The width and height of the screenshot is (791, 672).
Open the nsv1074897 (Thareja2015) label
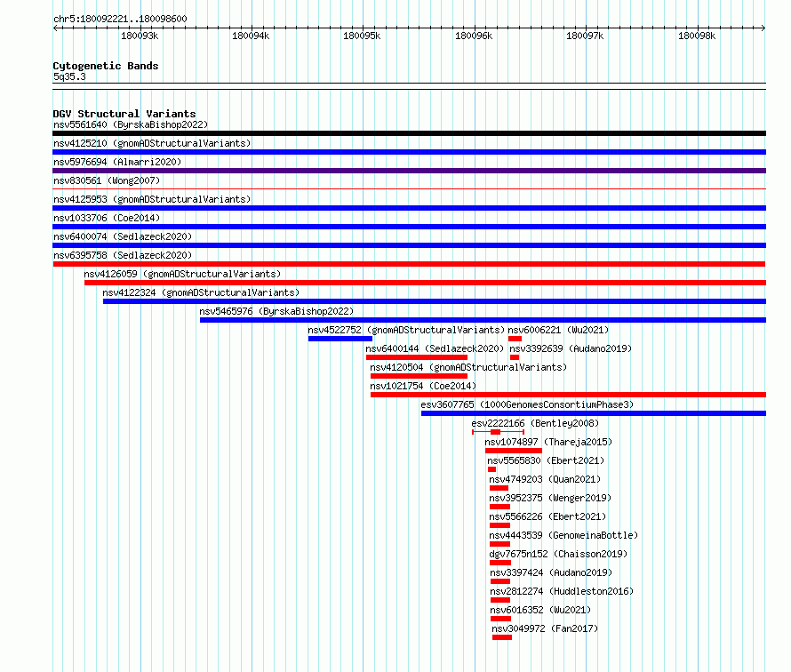[548, 442]
